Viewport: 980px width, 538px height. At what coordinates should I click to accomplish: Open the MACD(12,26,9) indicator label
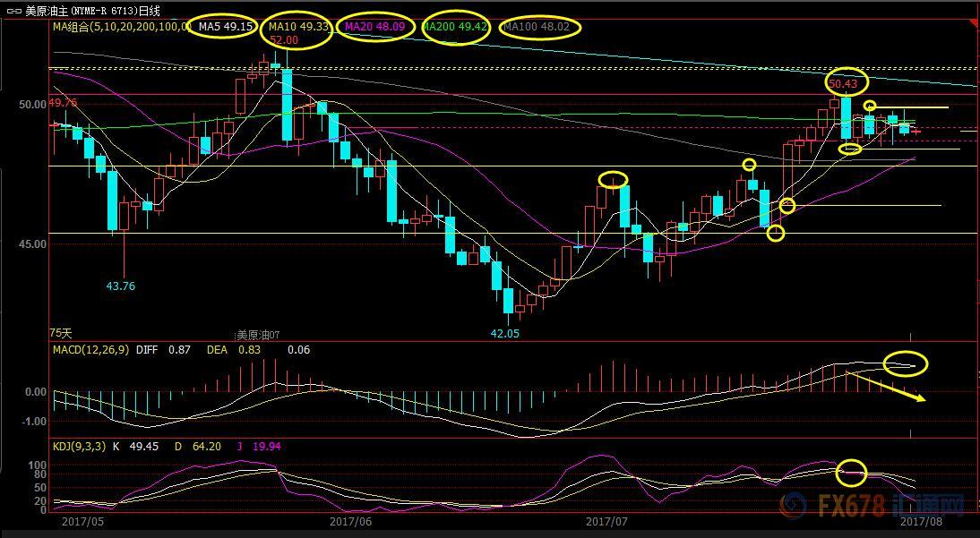pos(90,350)
